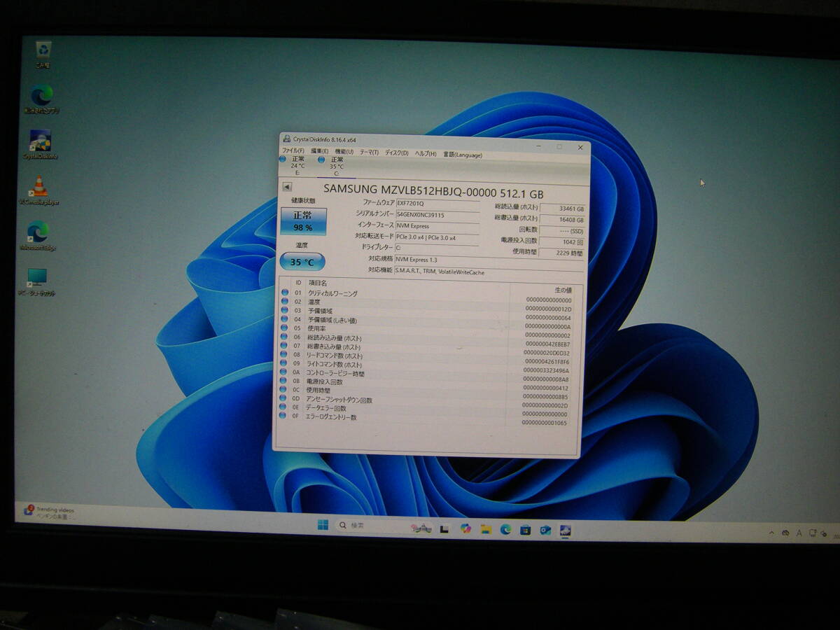Click status icon for 温度 row 02
Viewport: 840px width, 630px height.
(285, 301)
